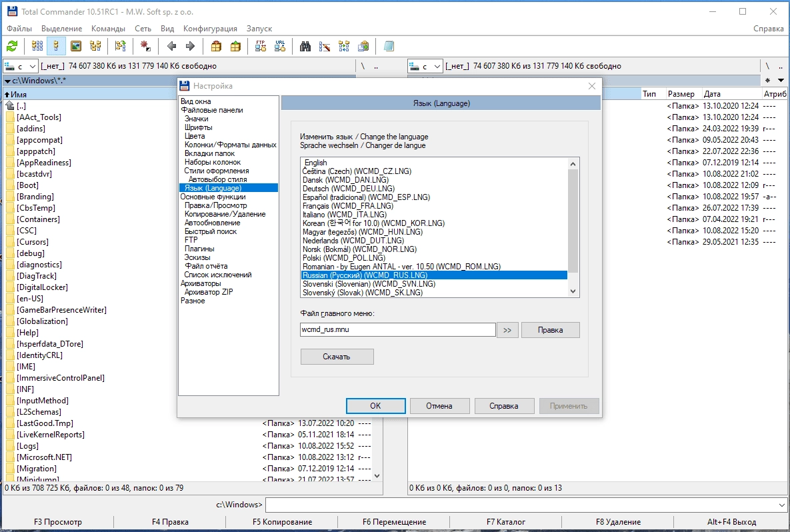The width and height of the screenshot is (790, 532).
Task: Click the AAct_Tools folder icon
Action: pos(10,117)
